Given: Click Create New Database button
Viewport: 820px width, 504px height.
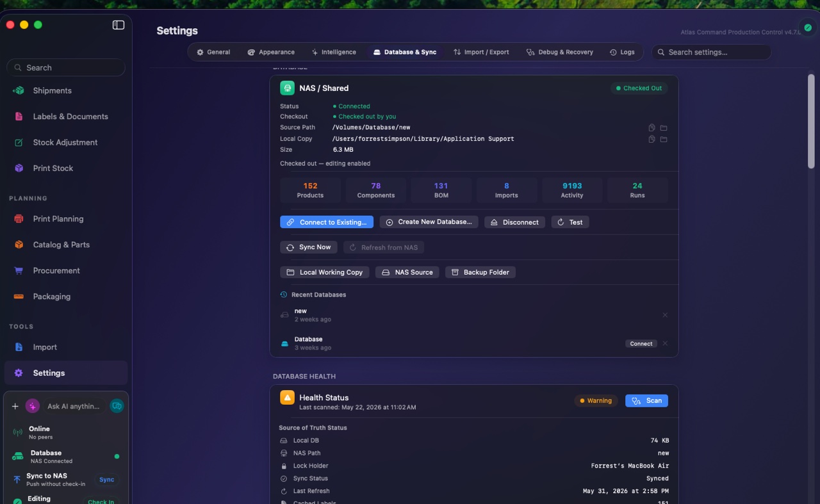Looking at the screenshot, I should 429,222.
